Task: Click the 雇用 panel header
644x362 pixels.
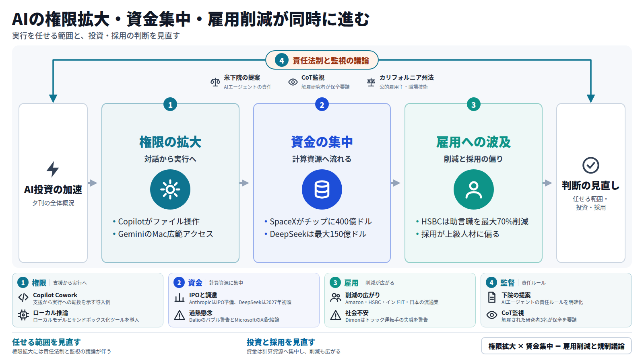Action: click(351, 283)
